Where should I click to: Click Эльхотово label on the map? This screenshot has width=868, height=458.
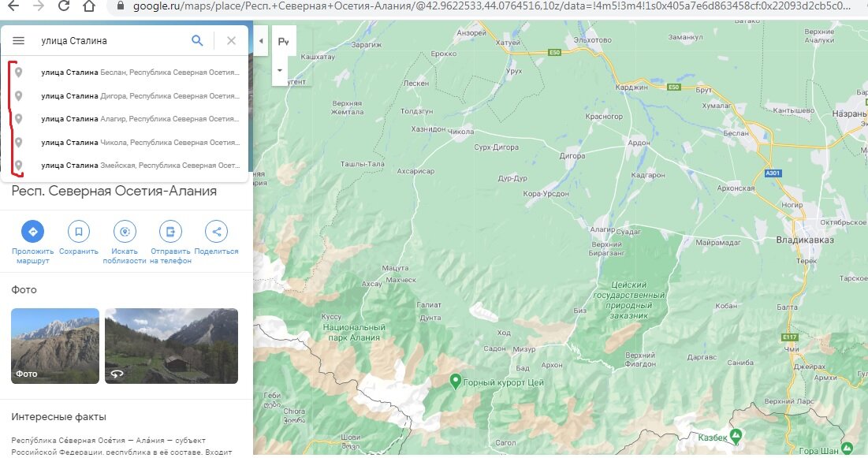click(592, 40)
